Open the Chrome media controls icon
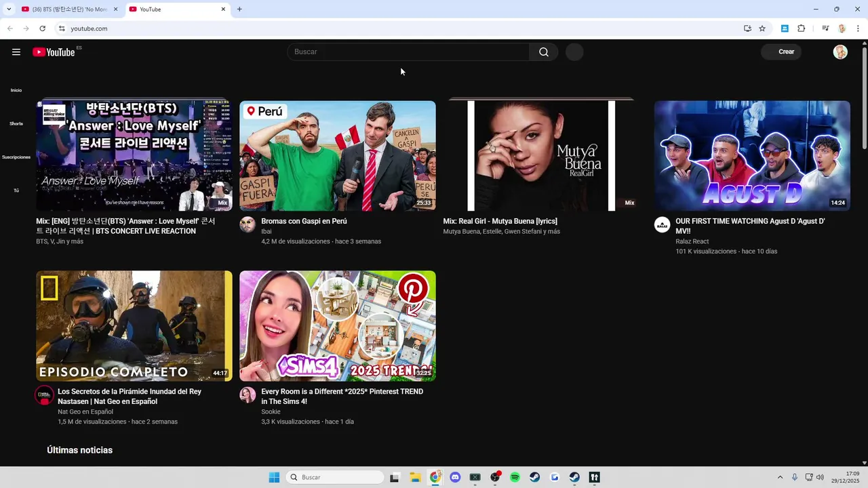This screenshot has height=488, width=868. [825, 28]
